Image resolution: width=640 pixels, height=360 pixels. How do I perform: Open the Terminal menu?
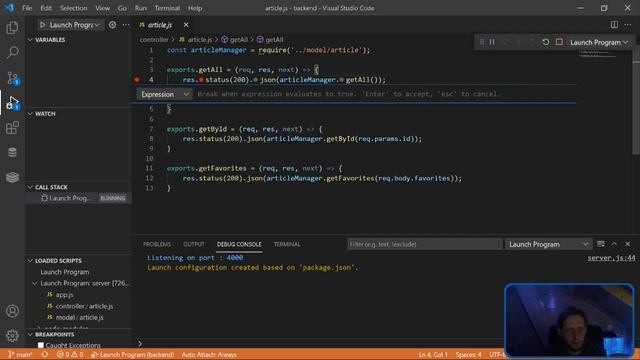(x=167, y=8)
